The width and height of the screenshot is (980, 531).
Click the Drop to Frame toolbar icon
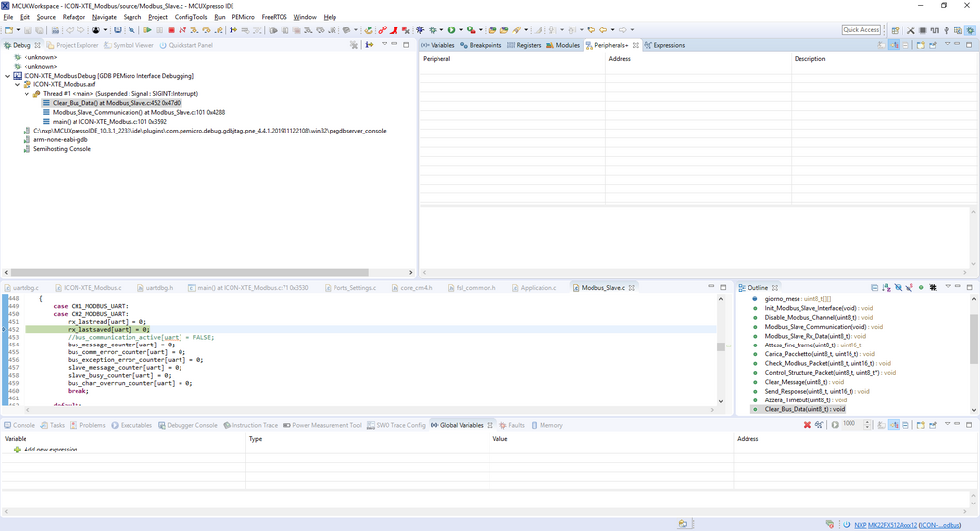[245, 30]
